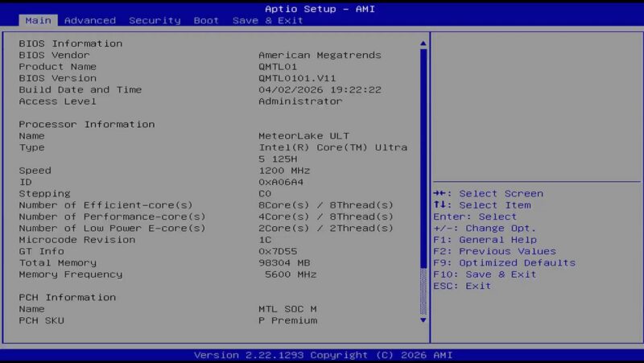Image resolution: width=644 pixels, height=363 pixels.
Task: Select the GT Info value 0x7D55
Action: [x=278, y=251]
